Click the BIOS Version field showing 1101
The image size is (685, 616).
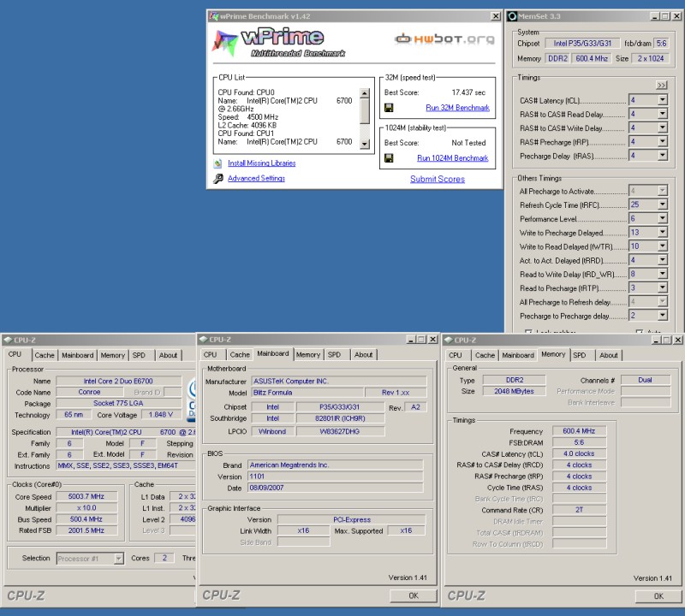[x=336, y=477]
